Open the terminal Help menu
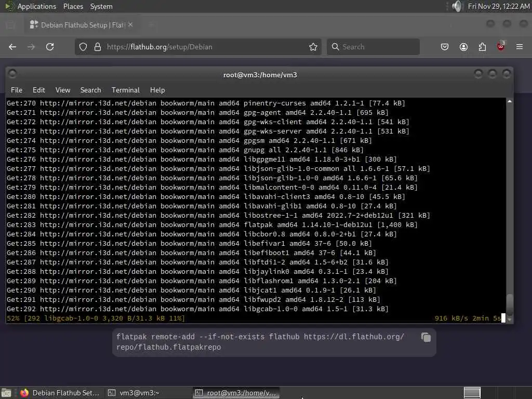This screenshot has height=399, width=532. (x=157, y=90)
